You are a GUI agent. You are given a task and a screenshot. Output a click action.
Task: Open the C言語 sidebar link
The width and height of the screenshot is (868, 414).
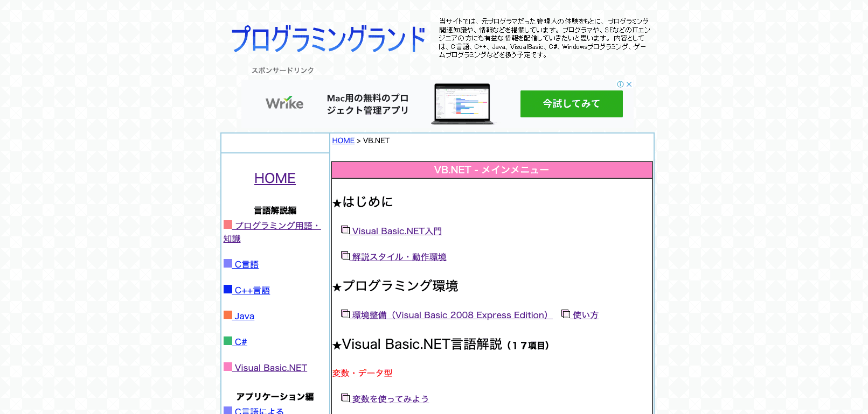pyautogui.click(x=247, y=264)
